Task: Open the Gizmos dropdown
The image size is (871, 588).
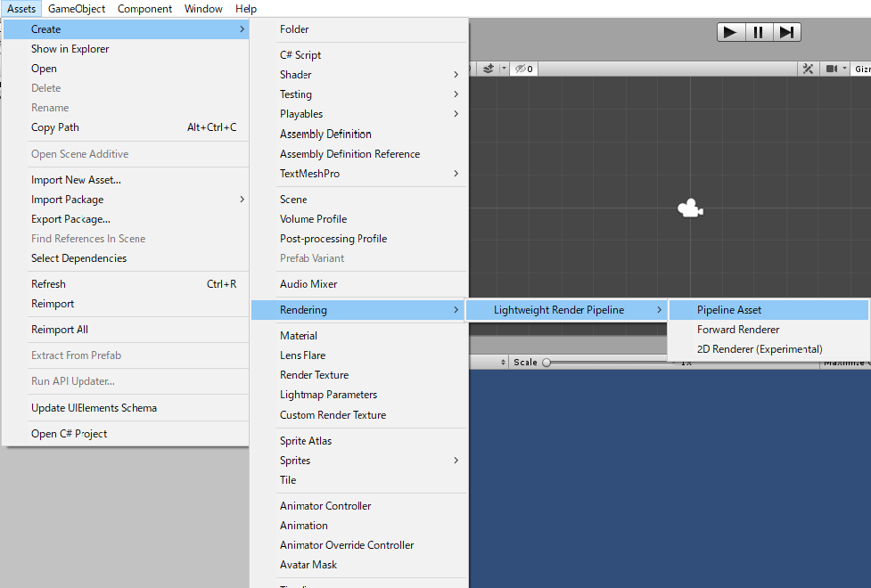Action: click(862, 69)
